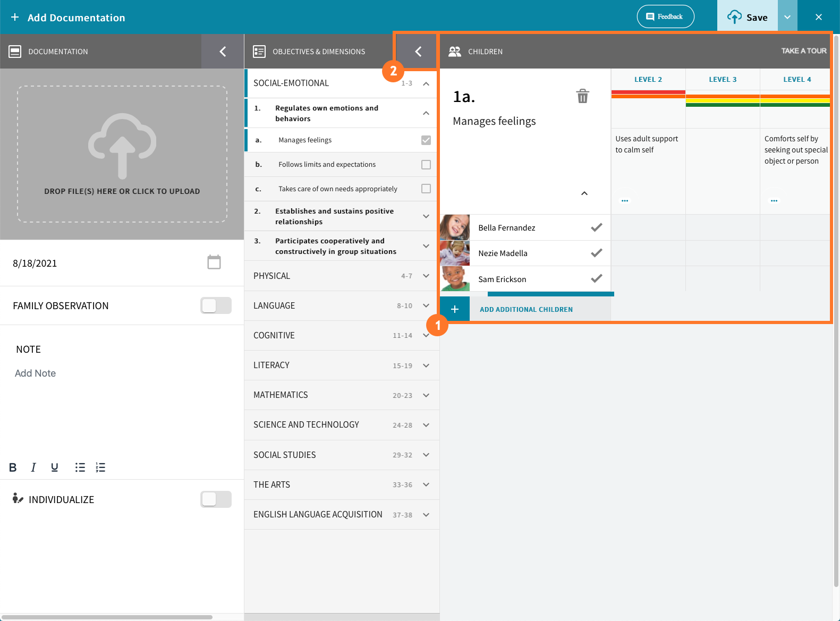Click the trash icon for objective 1a
840x621 pixels.
[x=582, y=96]
